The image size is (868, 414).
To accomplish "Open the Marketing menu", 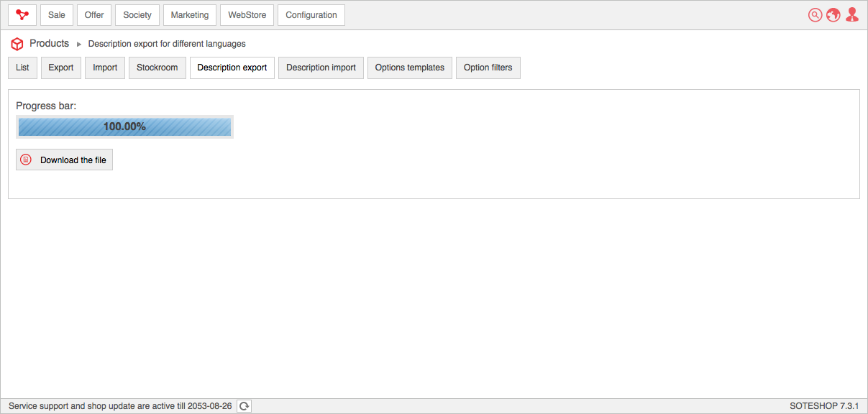I will pos(190,15).
